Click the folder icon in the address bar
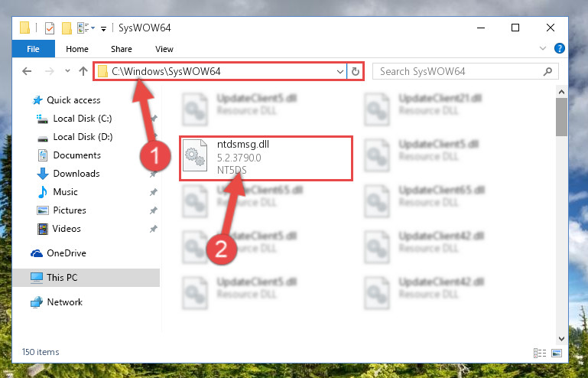Image resolution: width=588 pixels, height=378 pixels. pyautogui.click(x=102, y=71)
